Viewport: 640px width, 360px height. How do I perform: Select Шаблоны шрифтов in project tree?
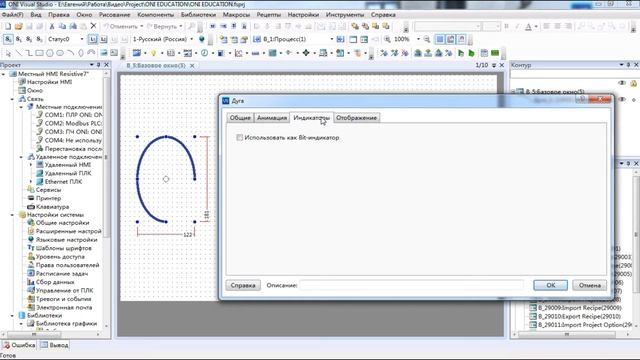63,248
